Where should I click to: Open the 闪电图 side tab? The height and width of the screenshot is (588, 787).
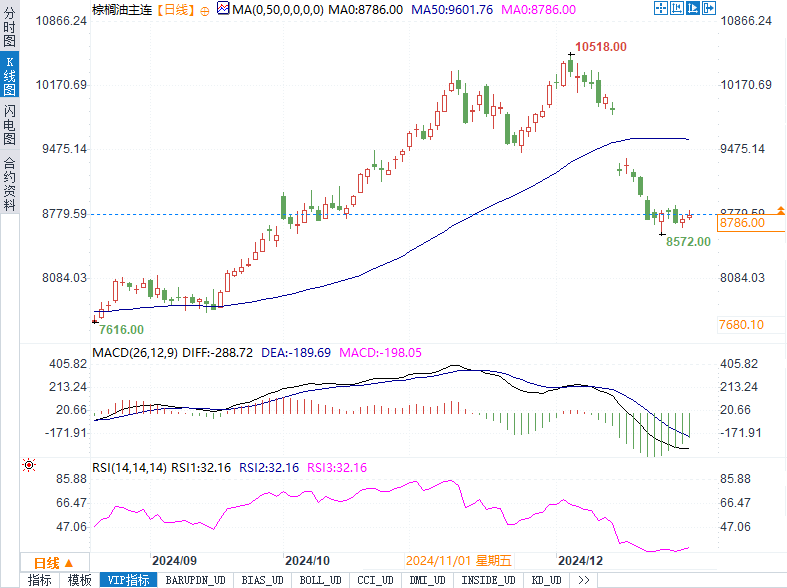pyautogui.click(x=9, y=126)
